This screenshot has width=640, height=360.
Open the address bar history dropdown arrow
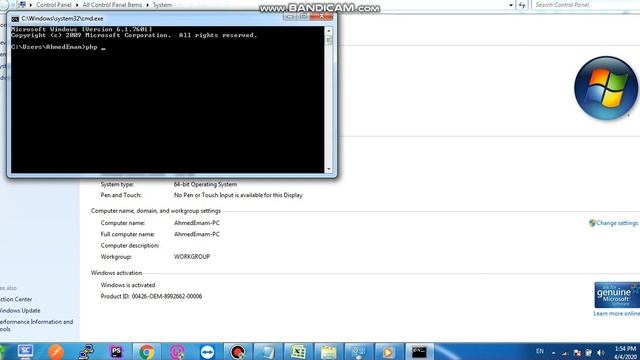(x=511, y=5)
